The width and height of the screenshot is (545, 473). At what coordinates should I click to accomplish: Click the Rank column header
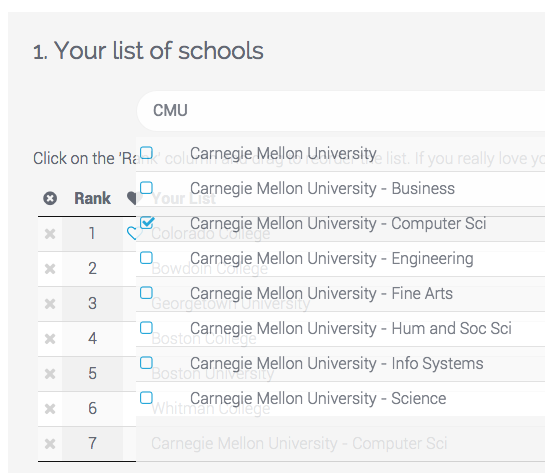pyautogui.click(x=92, y=198)
